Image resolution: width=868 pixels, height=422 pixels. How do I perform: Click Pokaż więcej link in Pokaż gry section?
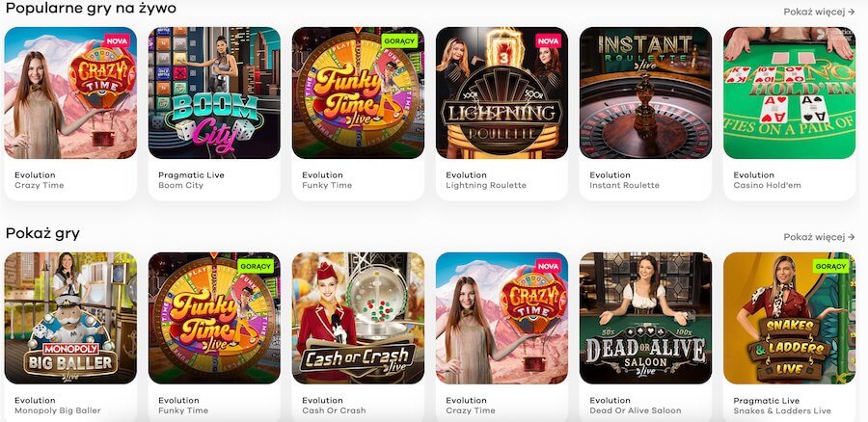[819, 237]
